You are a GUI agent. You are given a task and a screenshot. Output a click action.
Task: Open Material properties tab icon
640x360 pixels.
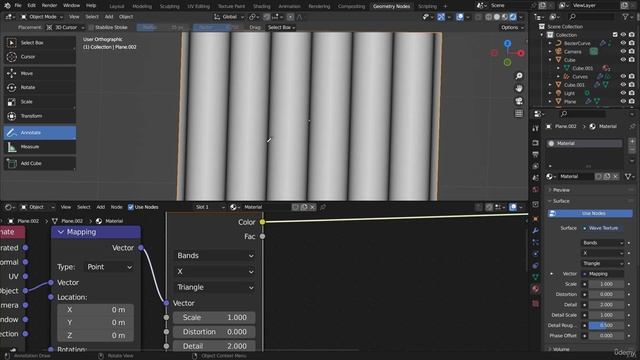[x=536, y=289]
